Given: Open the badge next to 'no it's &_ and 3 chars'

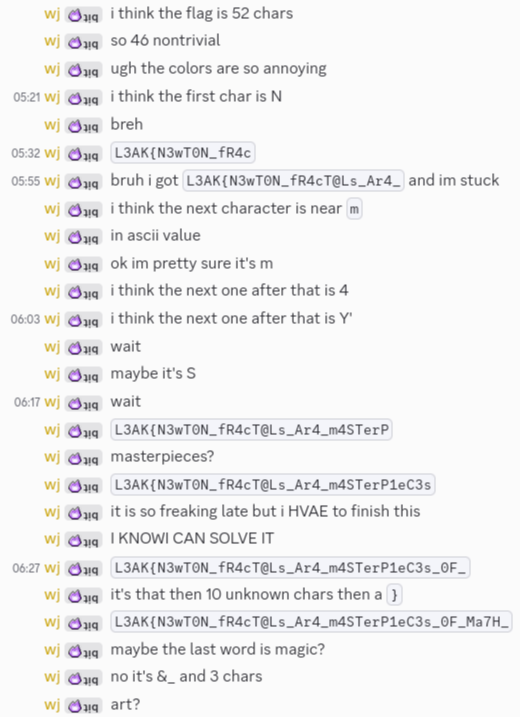Looking at the screenshot, I should coord(83,678).
